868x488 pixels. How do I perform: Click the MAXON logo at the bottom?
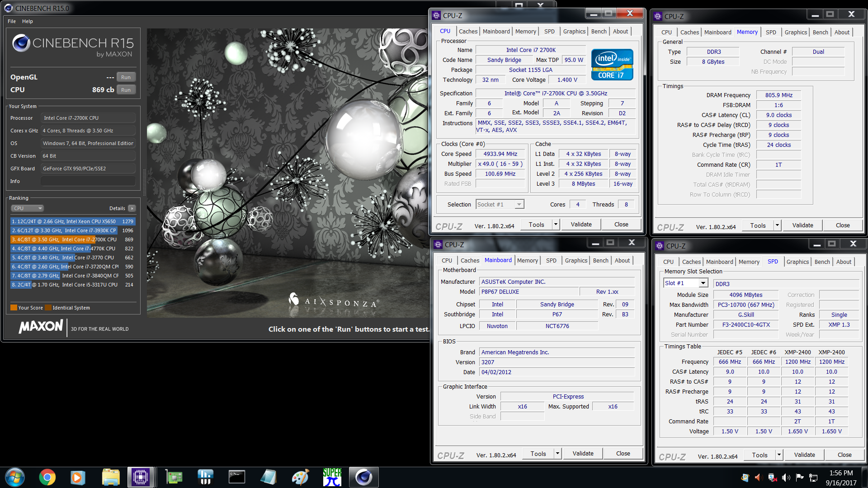click(x=41, y=327)
